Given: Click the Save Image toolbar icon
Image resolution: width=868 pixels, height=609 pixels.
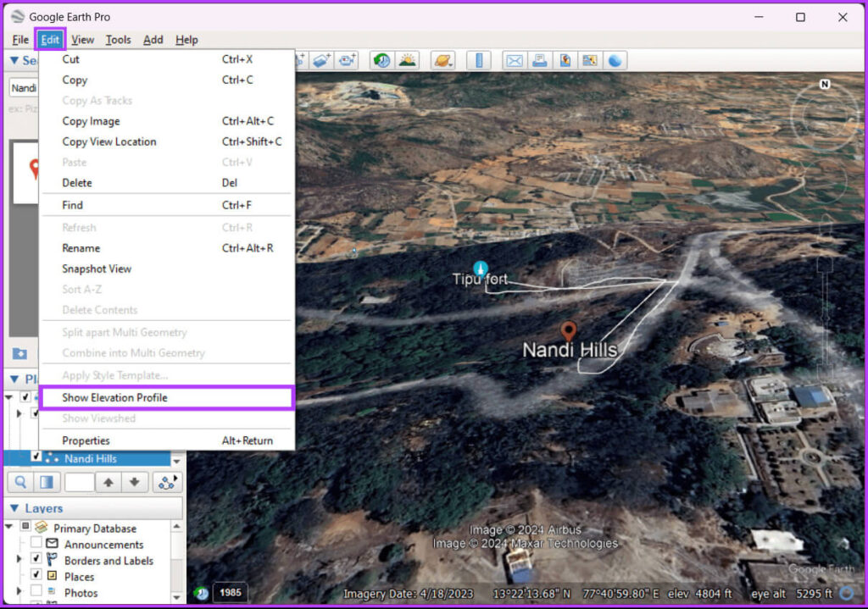Looking at the screenshot, I should click(565, 60).
